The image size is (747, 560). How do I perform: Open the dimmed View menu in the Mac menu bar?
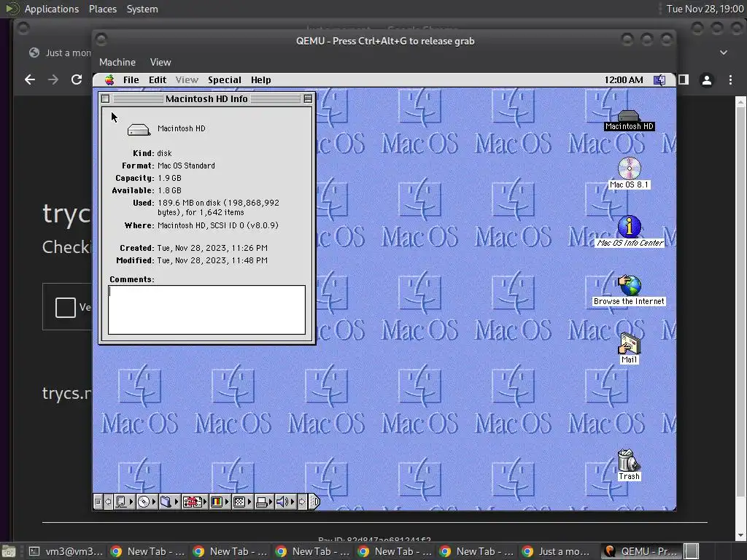pos(187,80)
